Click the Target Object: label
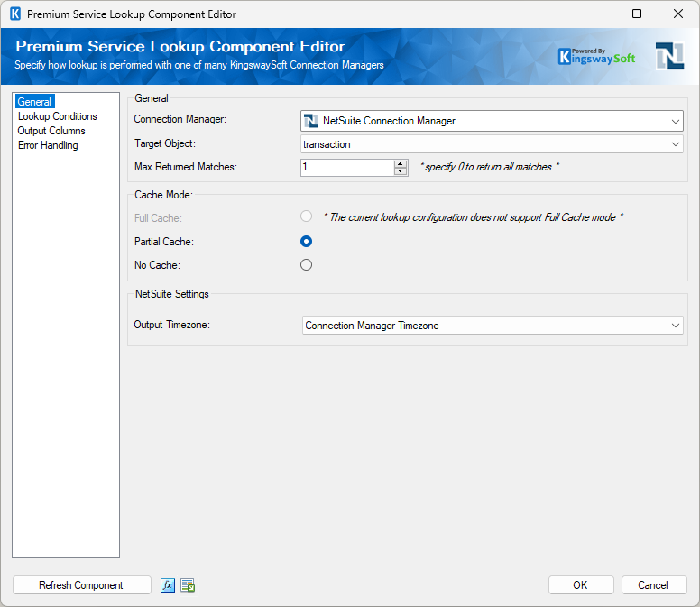The height and width of the screenshot is (607, 700). [x=165, y=143]
